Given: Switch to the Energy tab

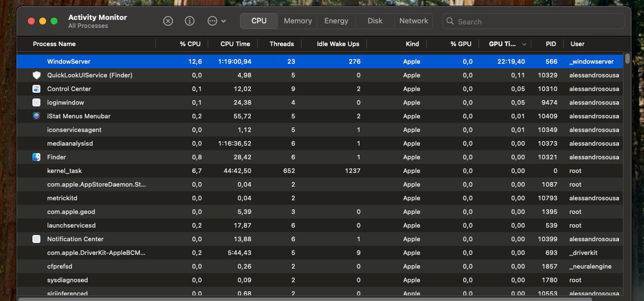Looking at the screenshot, I should pyautogui.click(x=336, y=21).
